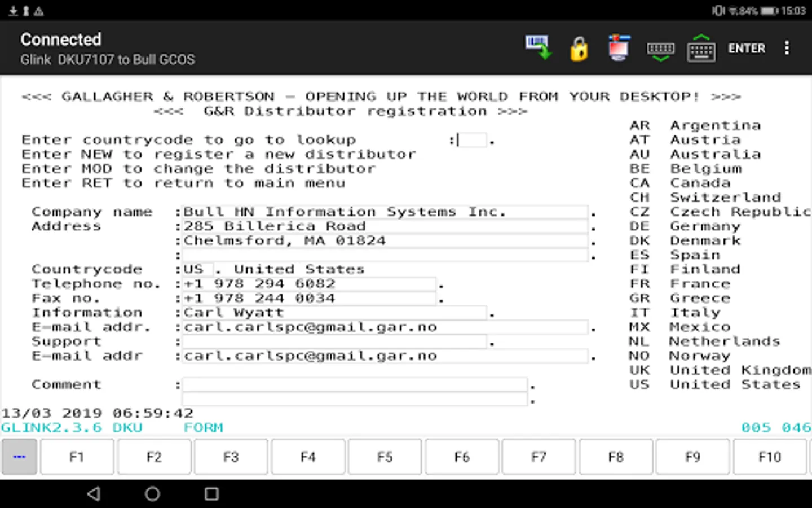
Task: Click the NO Norway country entry
Action: point(680,356)
